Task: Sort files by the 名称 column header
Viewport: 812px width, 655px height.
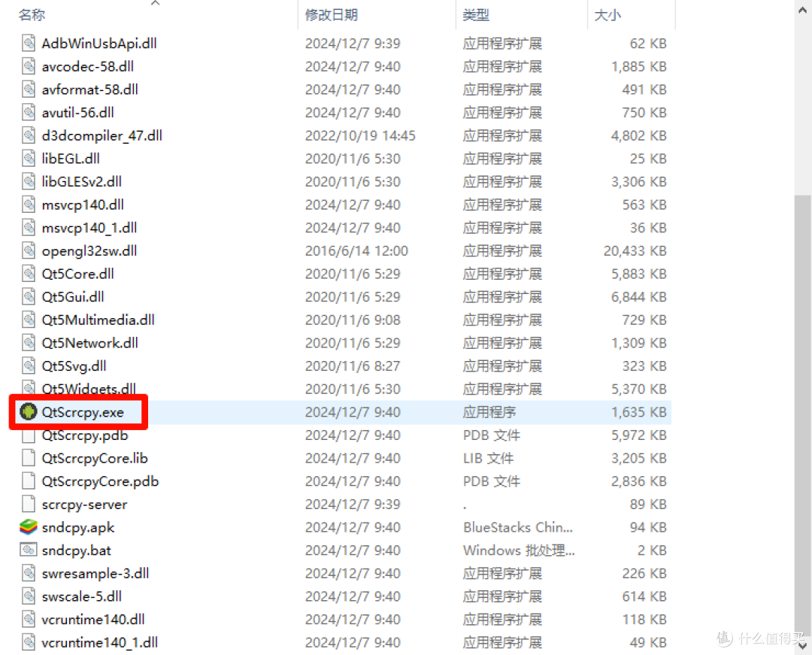Action: click(x=32, y=15)
